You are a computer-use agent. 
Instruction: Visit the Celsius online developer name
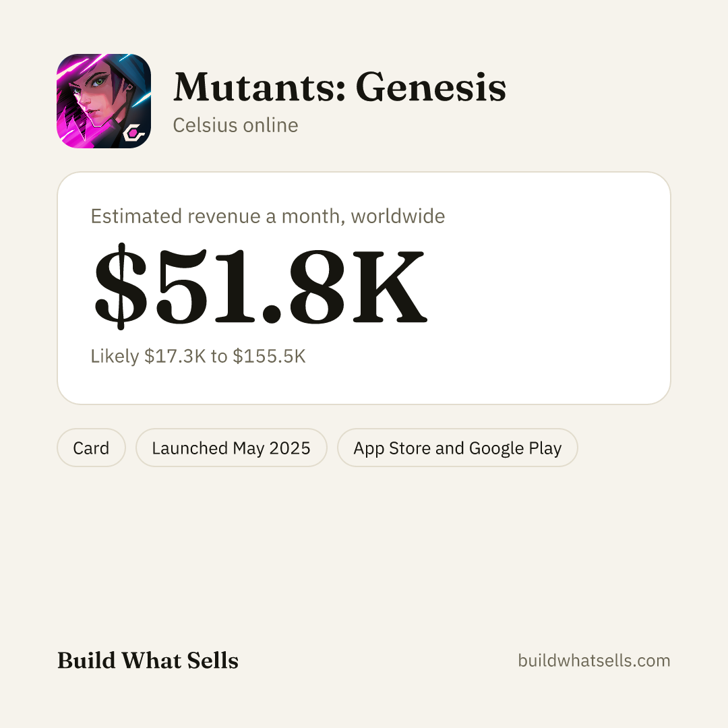(235, 125)
